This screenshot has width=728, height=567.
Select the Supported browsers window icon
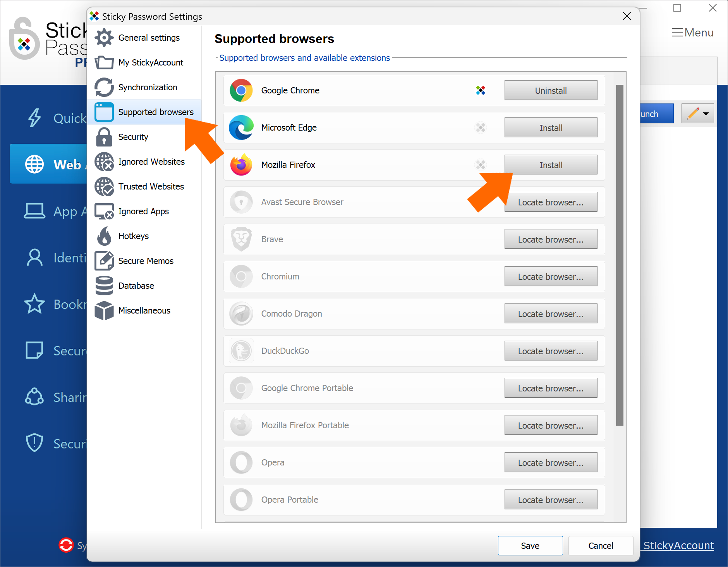(104, 112)
